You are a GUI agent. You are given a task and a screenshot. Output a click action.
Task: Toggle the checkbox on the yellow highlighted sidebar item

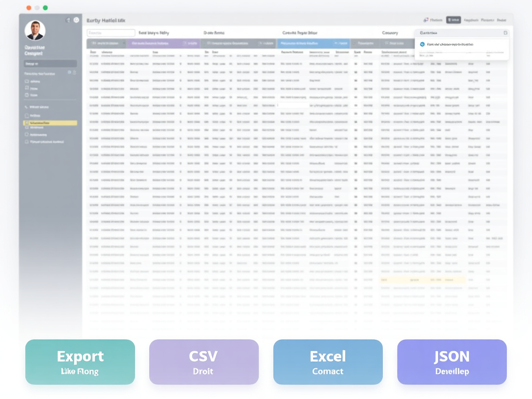26,123
